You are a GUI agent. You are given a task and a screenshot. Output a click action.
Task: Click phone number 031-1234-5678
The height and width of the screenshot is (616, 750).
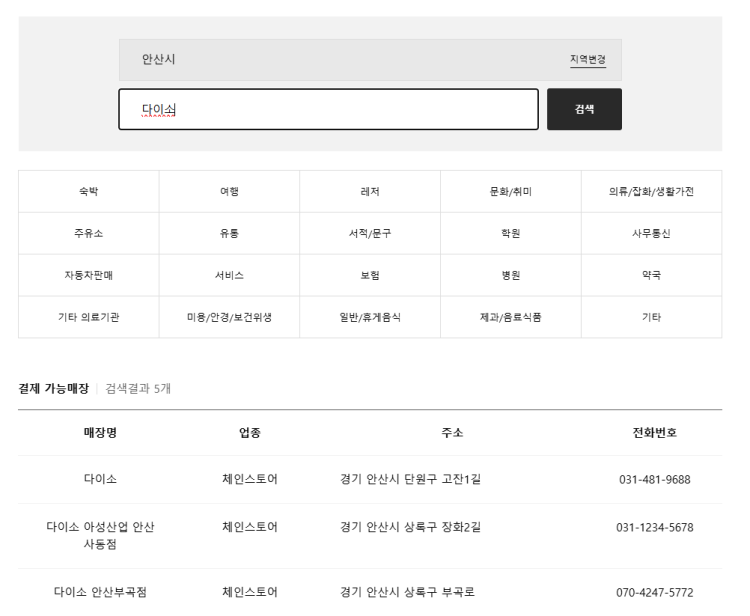click(x=654, y=527)
